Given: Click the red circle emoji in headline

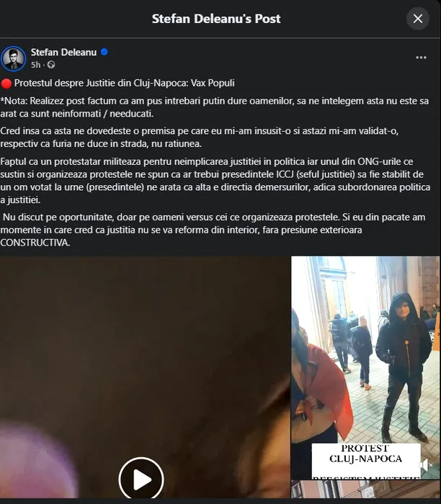Looking at the screenshot, I should point(6,84).
